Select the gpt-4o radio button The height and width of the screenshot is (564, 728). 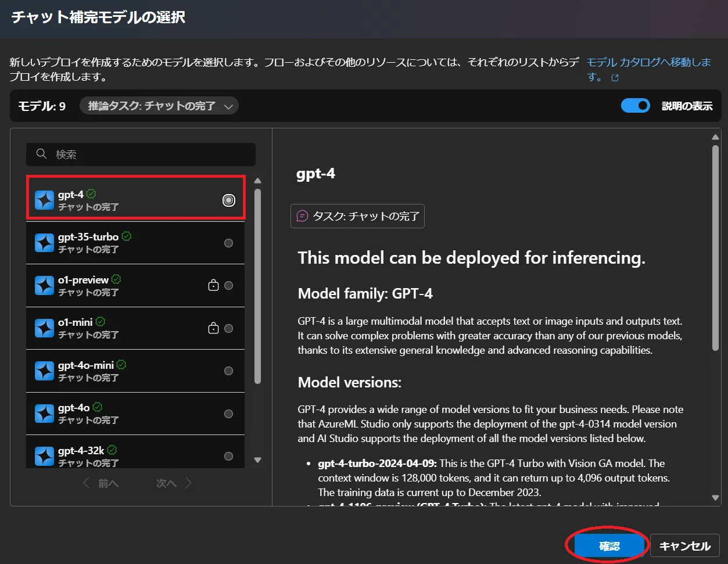(228, 414)
